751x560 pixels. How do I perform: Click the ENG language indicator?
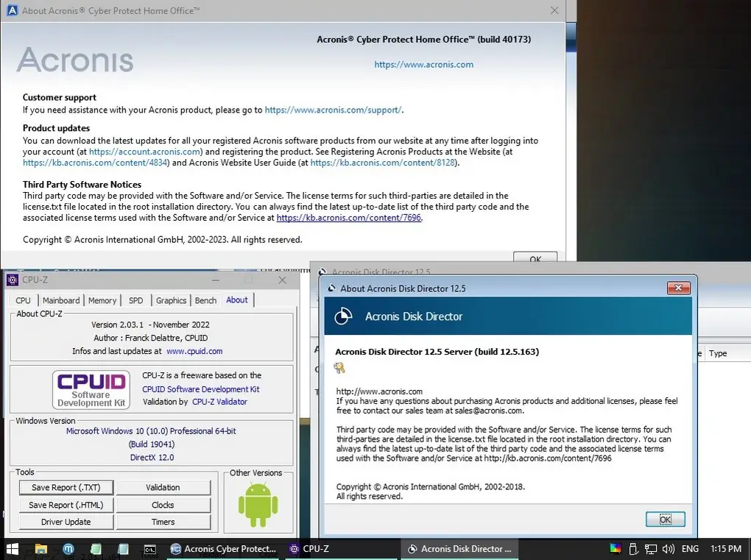690,549
